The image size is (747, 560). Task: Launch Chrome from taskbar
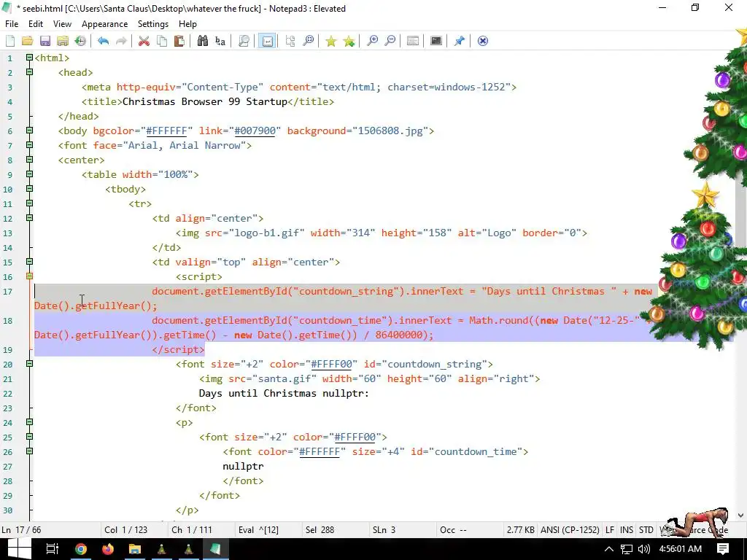80,549
